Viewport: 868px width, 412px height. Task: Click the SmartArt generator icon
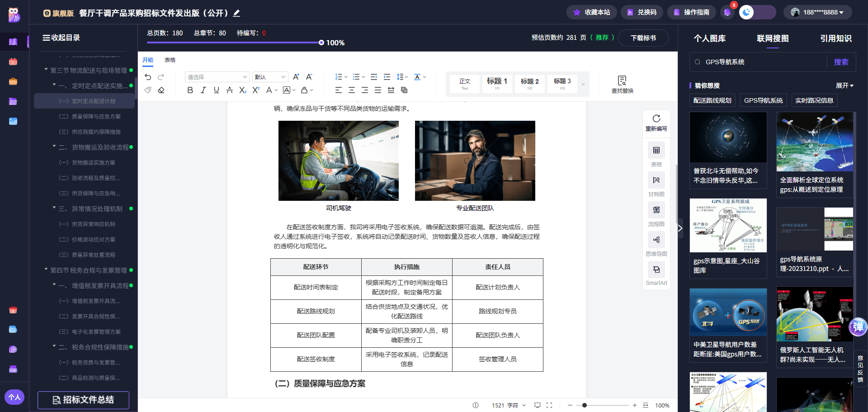tap(656, 270)
